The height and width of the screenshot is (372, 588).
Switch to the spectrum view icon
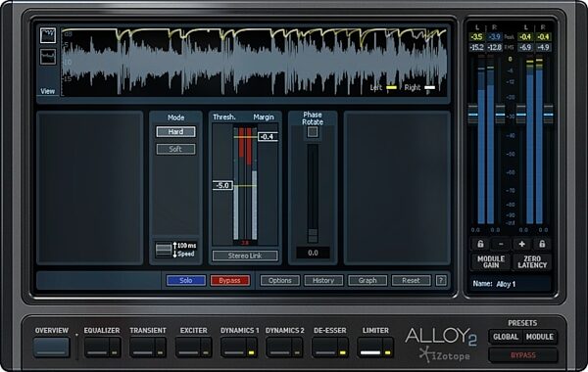tap(48, 57)
